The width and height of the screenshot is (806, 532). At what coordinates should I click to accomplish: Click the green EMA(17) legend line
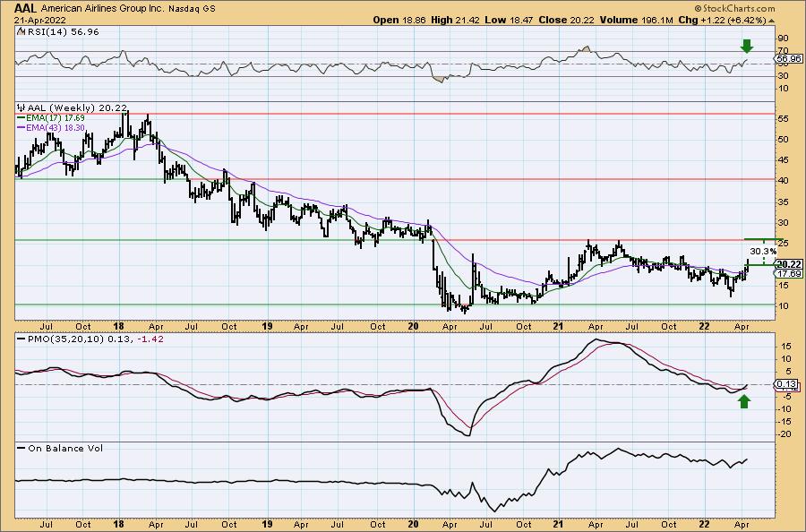[x=21, y=118]
